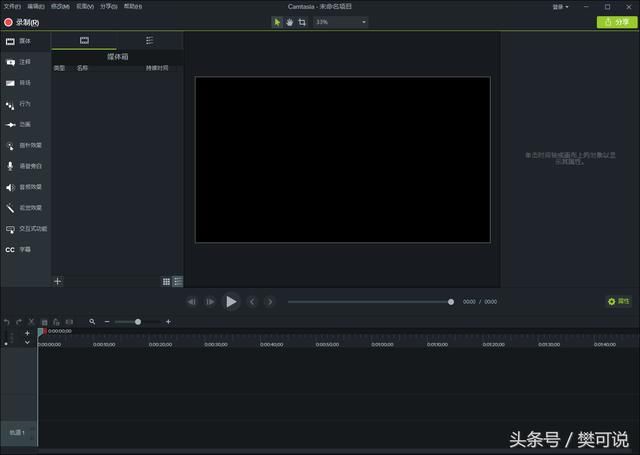Viewport: 640px width, 455px height.
Task: Open the canvas zoom percentage dropdown
Action: tap(340, 22)
